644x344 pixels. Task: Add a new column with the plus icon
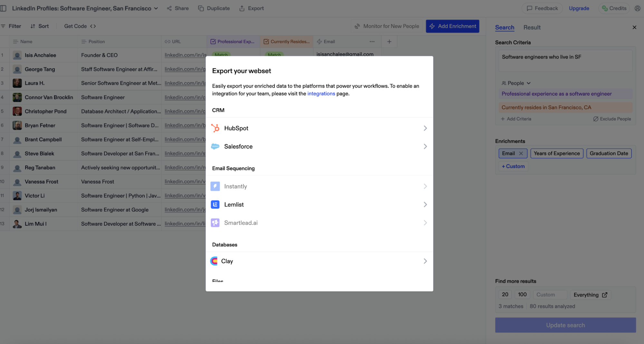389,42
